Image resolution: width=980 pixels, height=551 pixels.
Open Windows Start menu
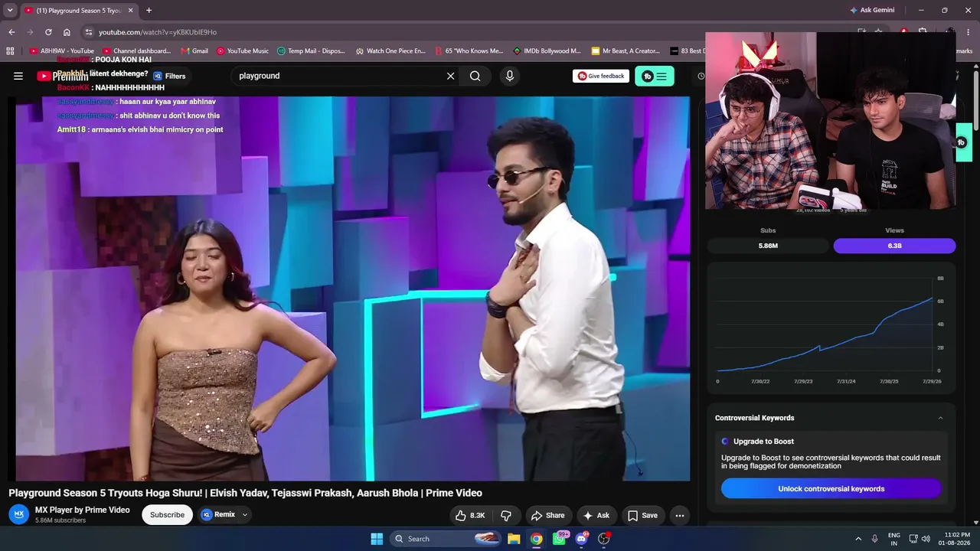[x=377, y=539]
